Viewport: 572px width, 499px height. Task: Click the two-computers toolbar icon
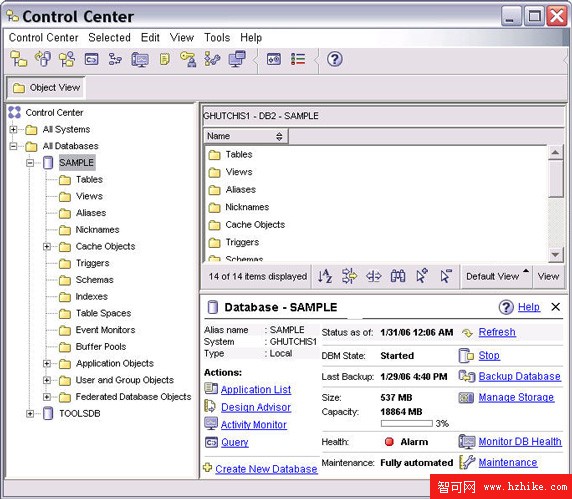click(237, 59)
